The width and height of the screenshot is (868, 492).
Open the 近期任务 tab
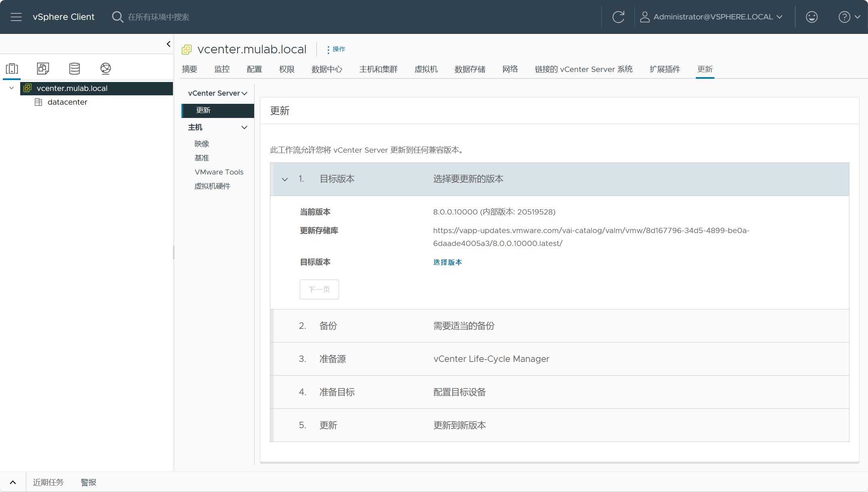[x=48, y=482]
